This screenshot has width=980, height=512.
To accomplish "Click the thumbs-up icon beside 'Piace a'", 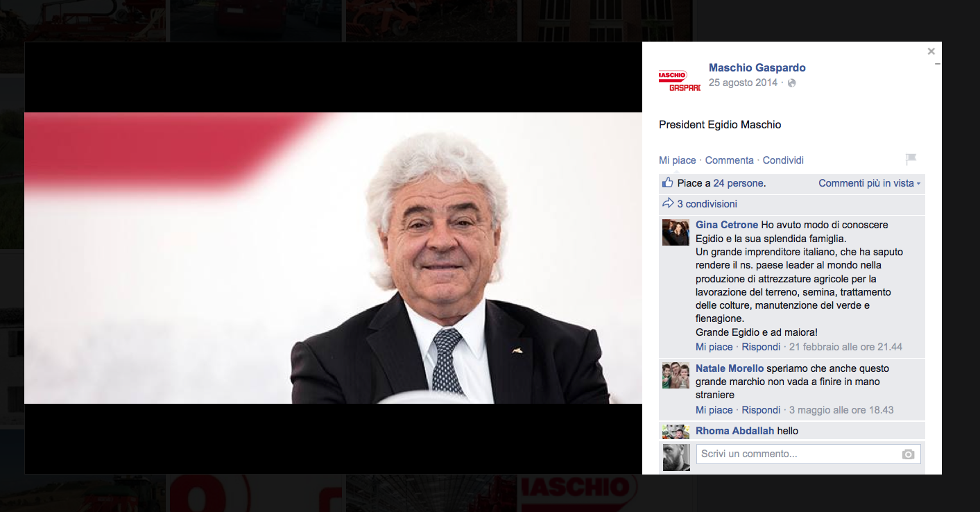I will (667, 182).
